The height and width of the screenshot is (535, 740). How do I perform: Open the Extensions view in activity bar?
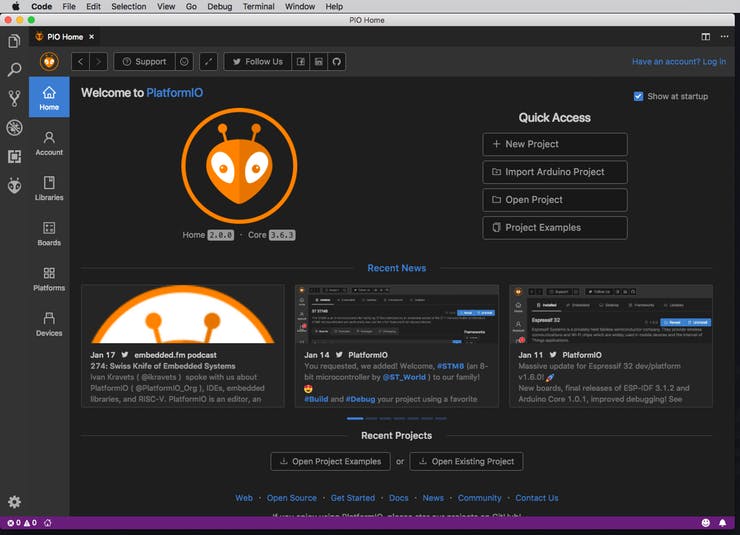tap(14, 156)
